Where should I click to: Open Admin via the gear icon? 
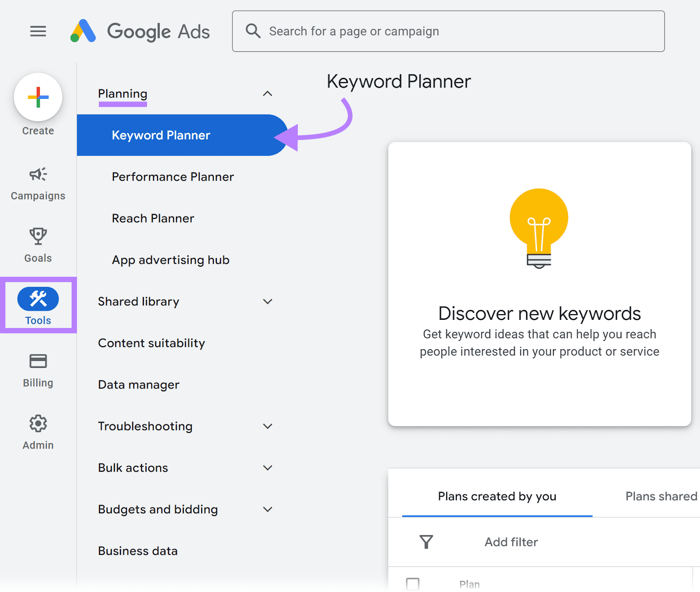38,424
